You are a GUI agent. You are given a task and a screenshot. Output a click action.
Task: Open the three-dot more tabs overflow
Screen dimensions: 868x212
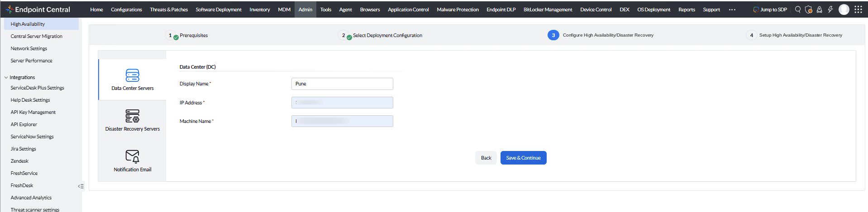pos(732,9)
